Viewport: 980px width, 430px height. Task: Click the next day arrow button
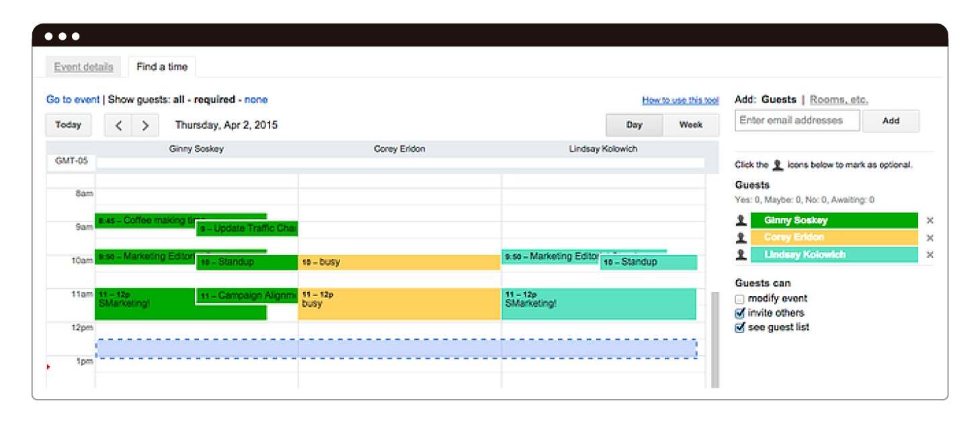[145, 125]
